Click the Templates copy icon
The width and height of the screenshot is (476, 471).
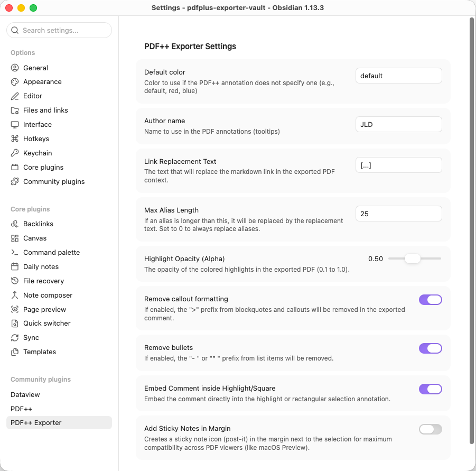coord(15,352)
